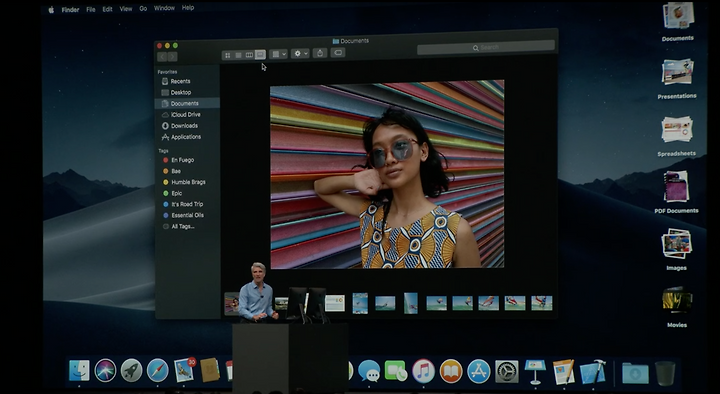
Task: Go back with the Finder back arrow
Action: click(162, 57)
